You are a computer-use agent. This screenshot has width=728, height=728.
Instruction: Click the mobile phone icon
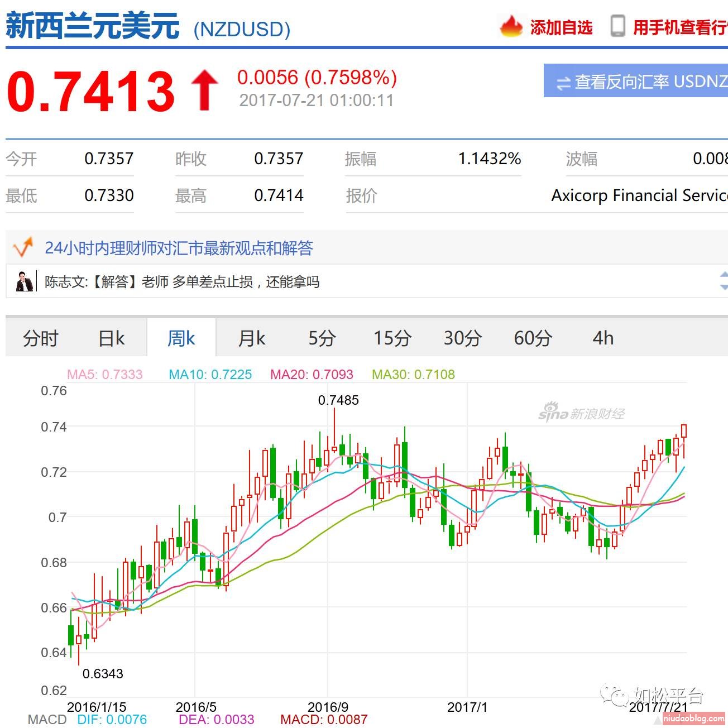617,26
